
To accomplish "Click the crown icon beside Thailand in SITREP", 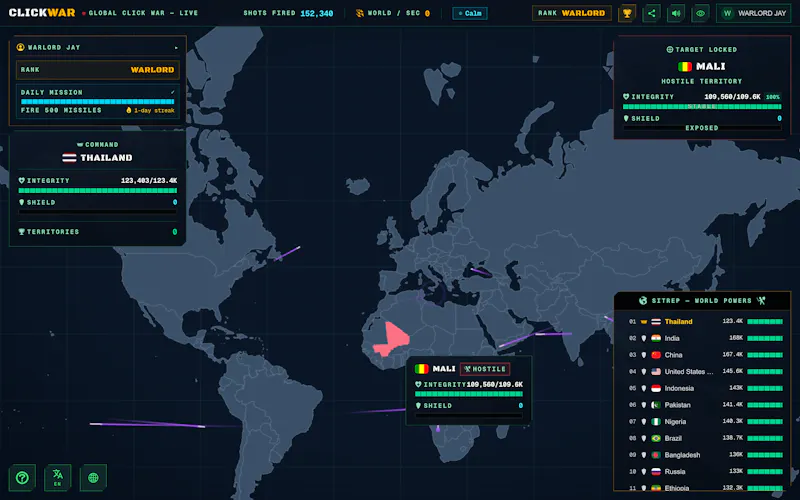I will click(644, 321).
